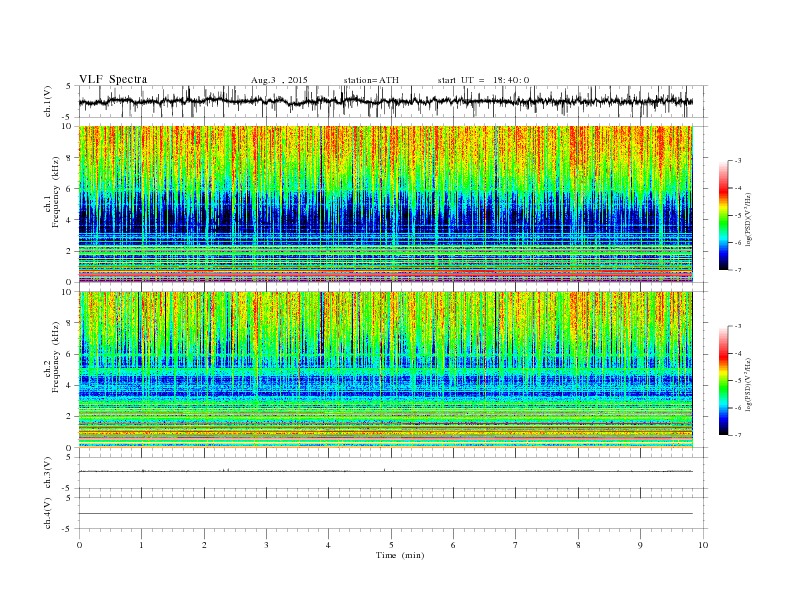Click the ch.2 spectrogram panel
Image resolution: width=792 pixels, height=612 pixels.
(x=386, y=369)
